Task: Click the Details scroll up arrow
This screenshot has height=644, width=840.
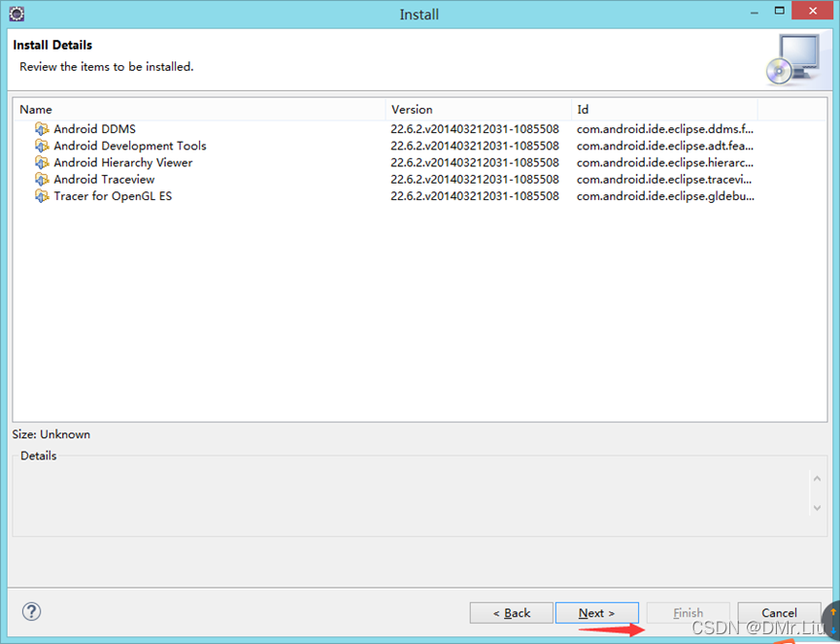Action: [817, 479]
